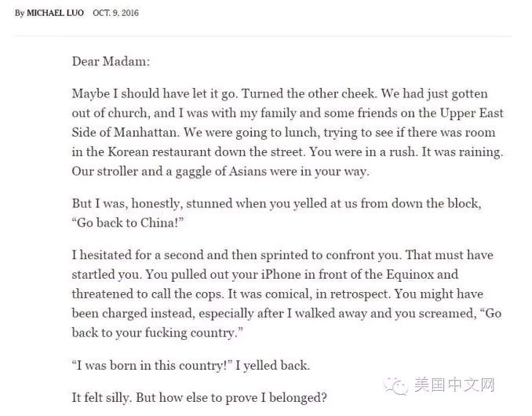Click the Oct. 9, 2016 publication date

point(115,13)
